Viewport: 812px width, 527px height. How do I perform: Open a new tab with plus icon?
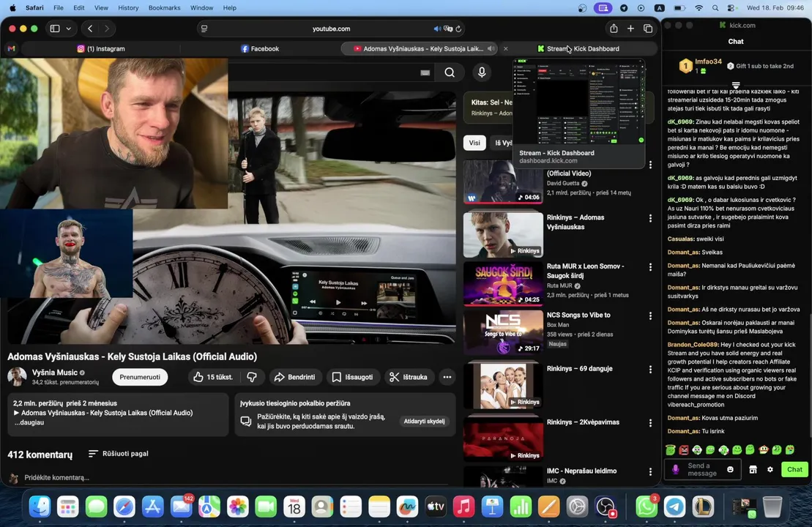click(x=630, y=29)
